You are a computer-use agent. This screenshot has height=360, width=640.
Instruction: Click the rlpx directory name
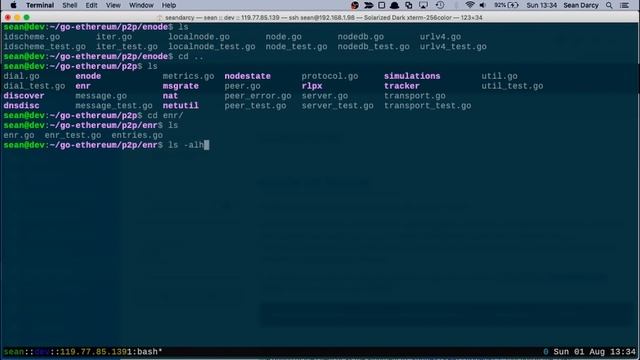312,86
